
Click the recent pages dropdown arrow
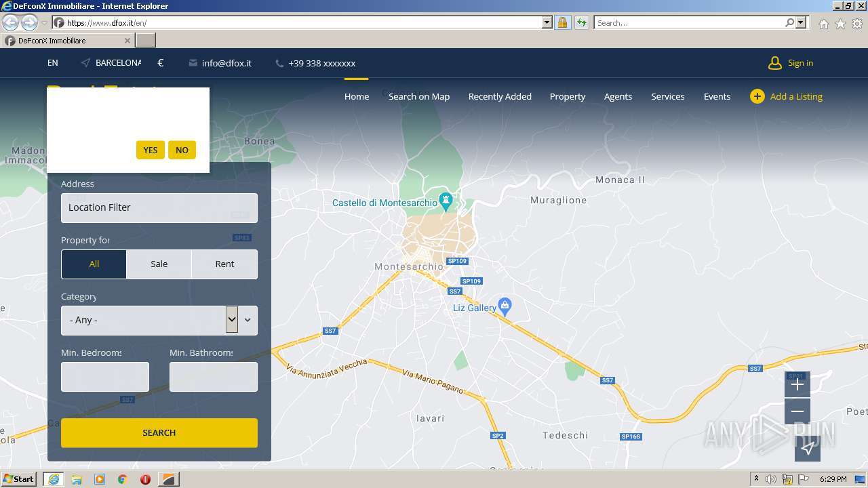44,23
